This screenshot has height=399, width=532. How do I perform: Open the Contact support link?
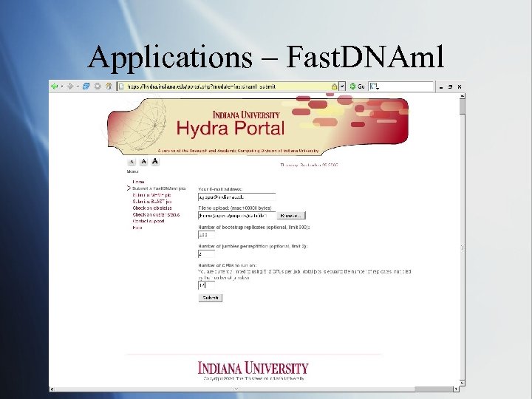click(x=149, y=221)
